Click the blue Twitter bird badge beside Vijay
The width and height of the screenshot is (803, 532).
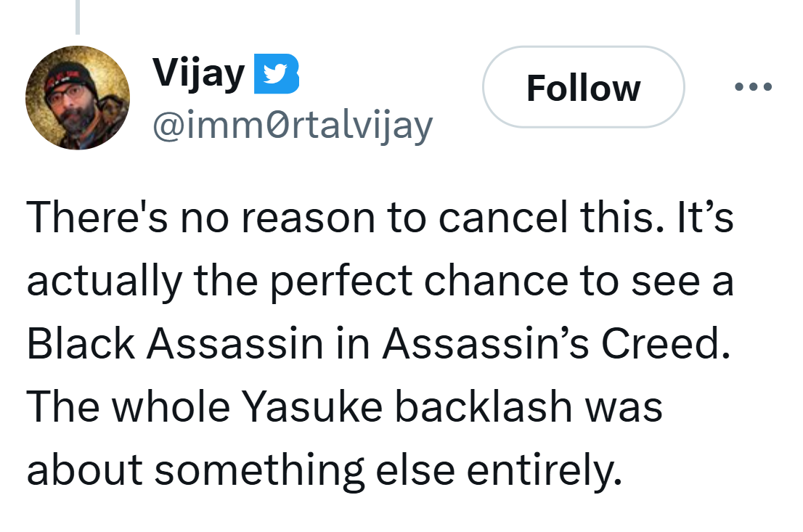(276, 74)
